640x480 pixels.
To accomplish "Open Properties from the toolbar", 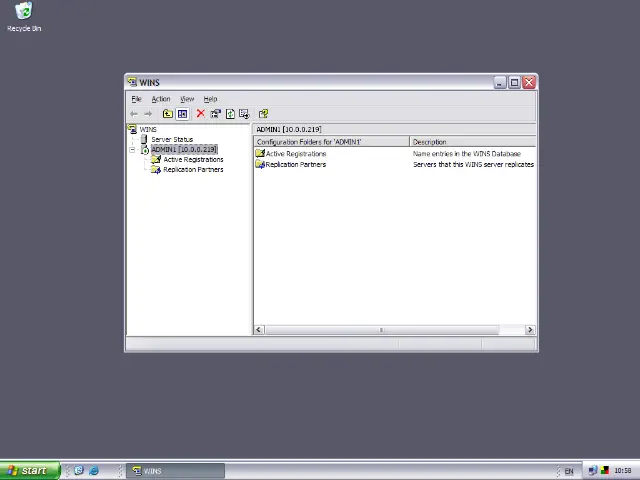I will (x=216, y=114).
